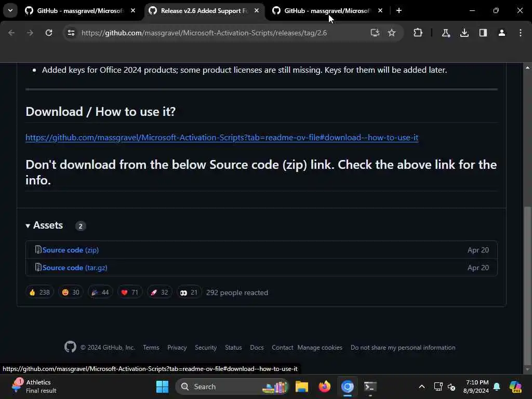Close the first GitHub massgravel tab
This screenshot has height=399, width=532.
point(133,11)
